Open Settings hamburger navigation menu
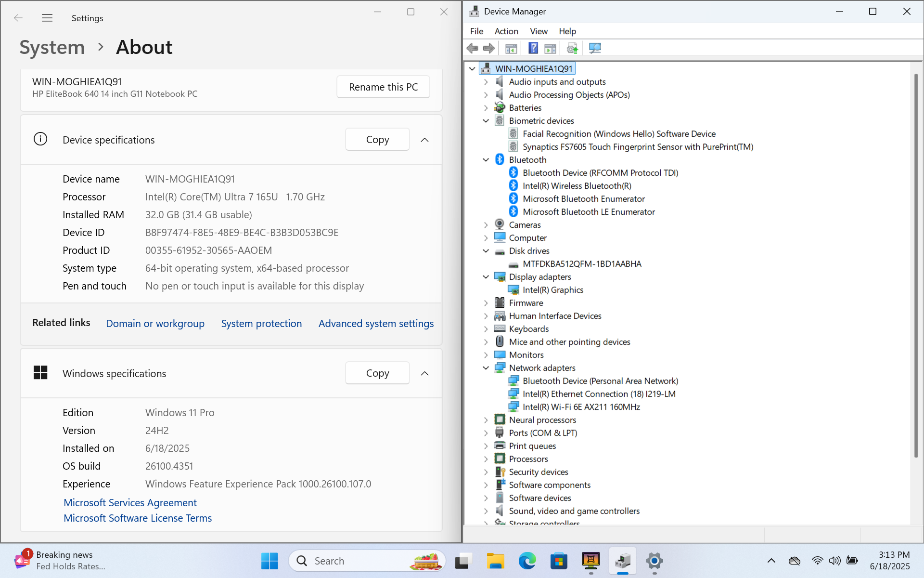The width and height of the screenshot is (924, 578). 47,18
